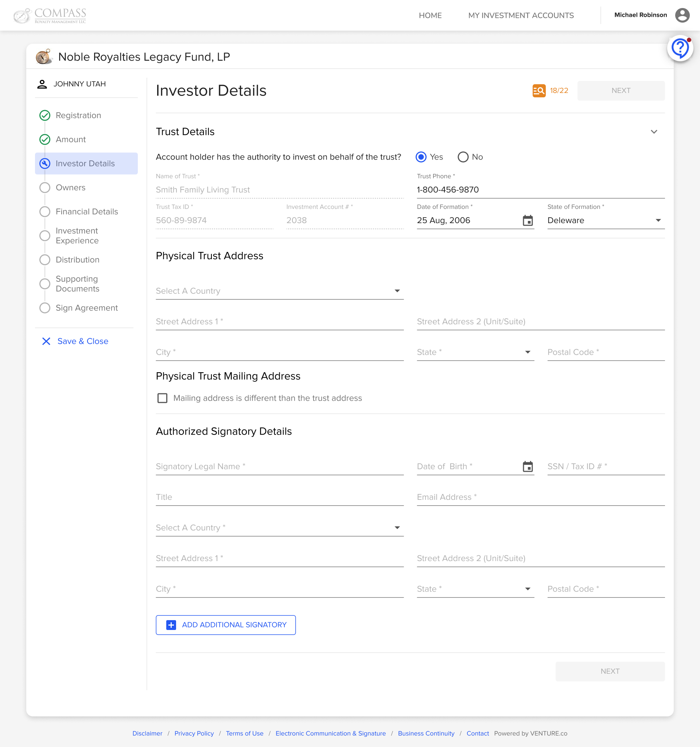Image resolution: width=700 pixels, height=747 pixels.
Task: Select No for trust authority
Action: click(463, 157)
